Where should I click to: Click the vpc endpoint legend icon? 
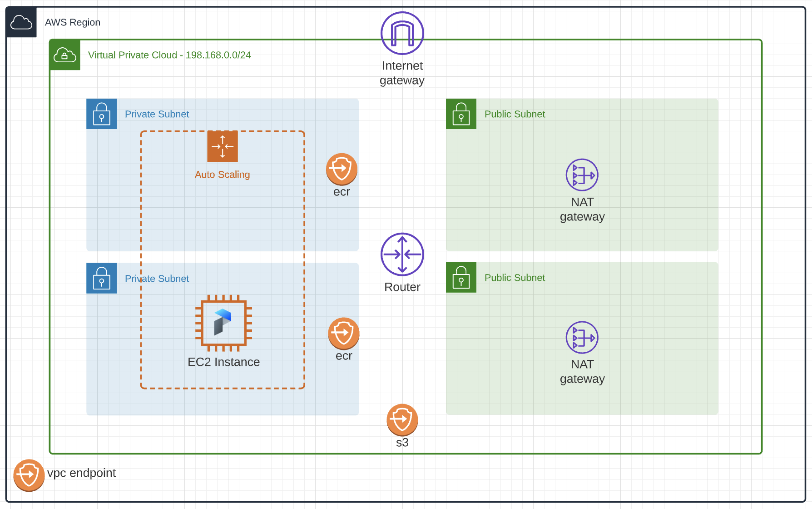tap(29, 475)
